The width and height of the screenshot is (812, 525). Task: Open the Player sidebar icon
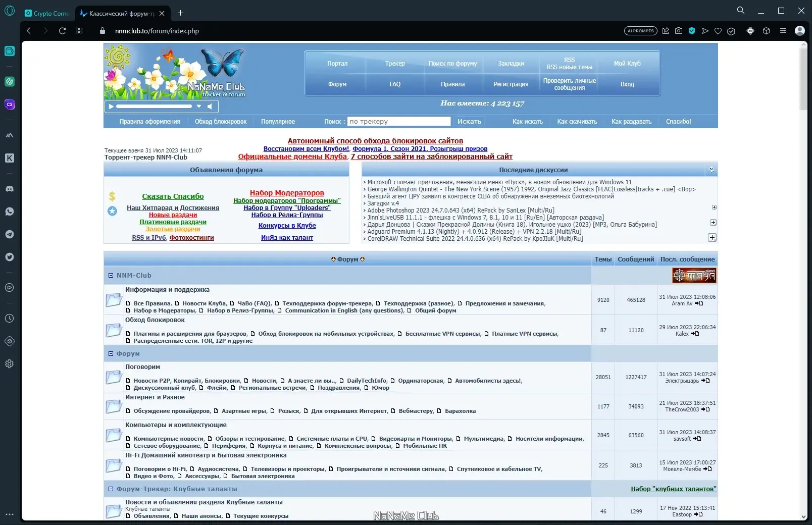click(10, 288)
